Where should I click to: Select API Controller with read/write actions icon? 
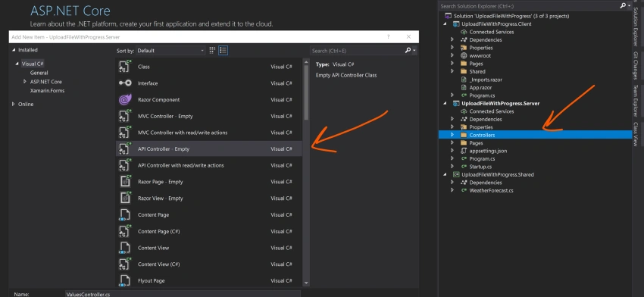point(125,165)
